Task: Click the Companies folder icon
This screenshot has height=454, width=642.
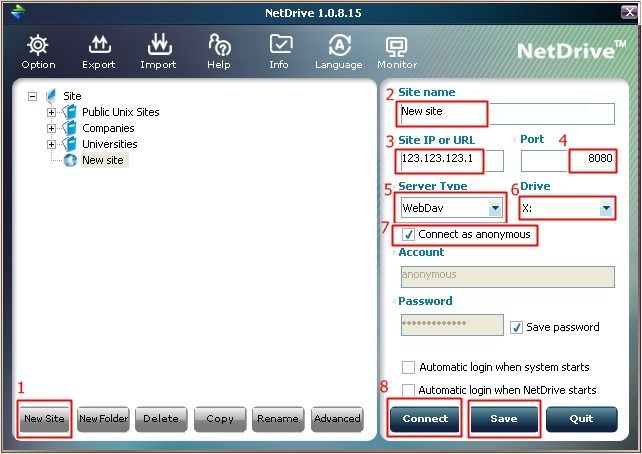Action: click(x=70, y=128)
